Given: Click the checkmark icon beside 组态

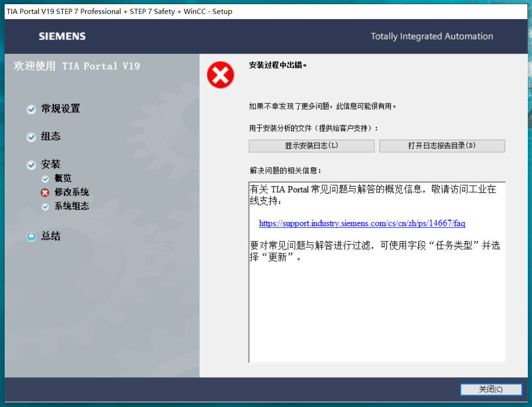Looking at the screenshot, I should [x=31, y=137].
